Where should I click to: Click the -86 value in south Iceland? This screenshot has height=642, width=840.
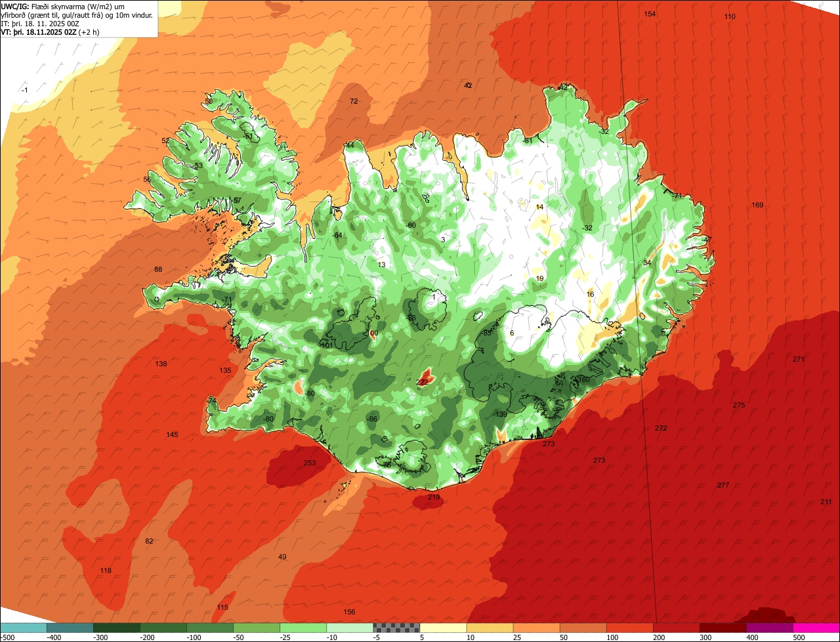click(x=372, y=419)
